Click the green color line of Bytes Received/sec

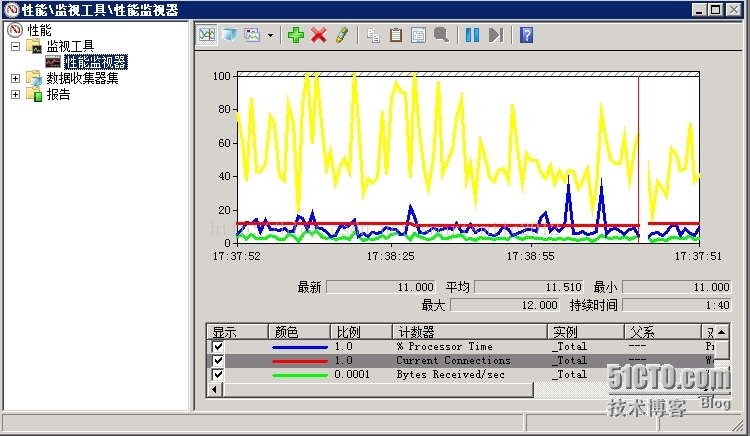point(300,375)
